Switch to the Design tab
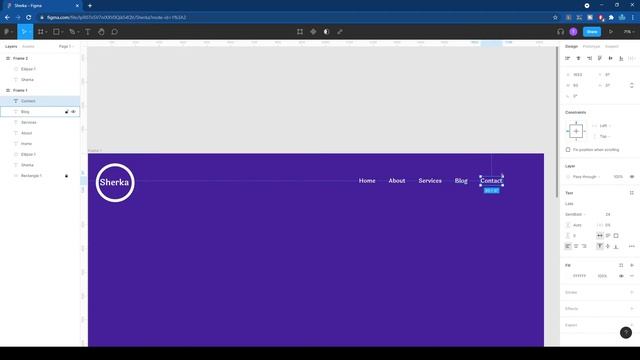The width and height of the screenshot is (640, 360). [571, 47]
